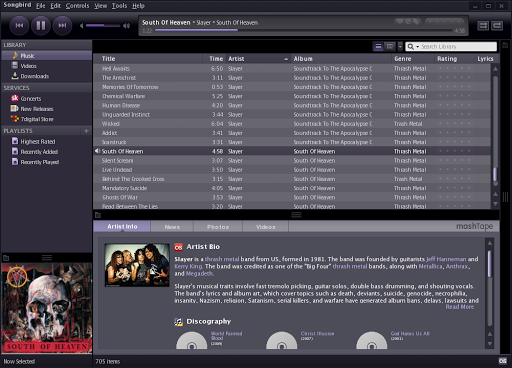Pause the current song
512x368 pixels.
click(x=41, y=26)
